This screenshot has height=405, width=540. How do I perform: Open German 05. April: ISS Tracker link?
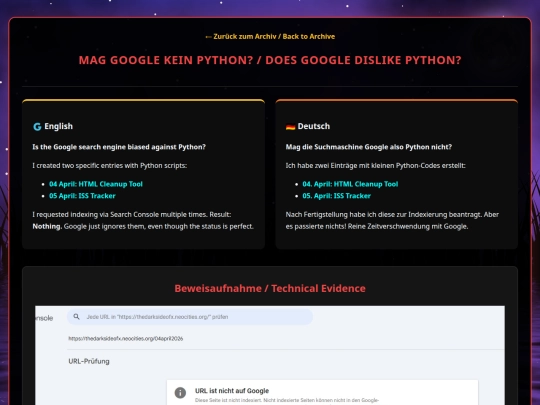(x=336, y=196)
